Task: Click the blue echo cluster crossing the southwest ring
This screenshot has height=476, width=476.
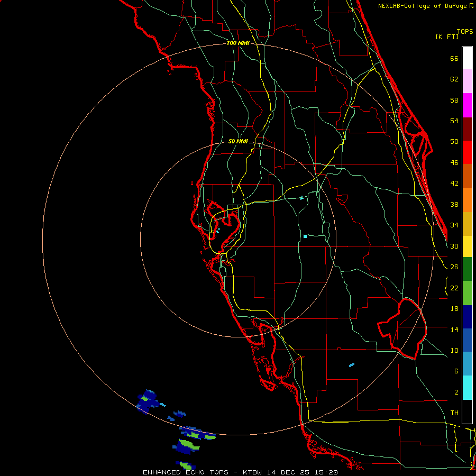Action: tap(148, 401)
